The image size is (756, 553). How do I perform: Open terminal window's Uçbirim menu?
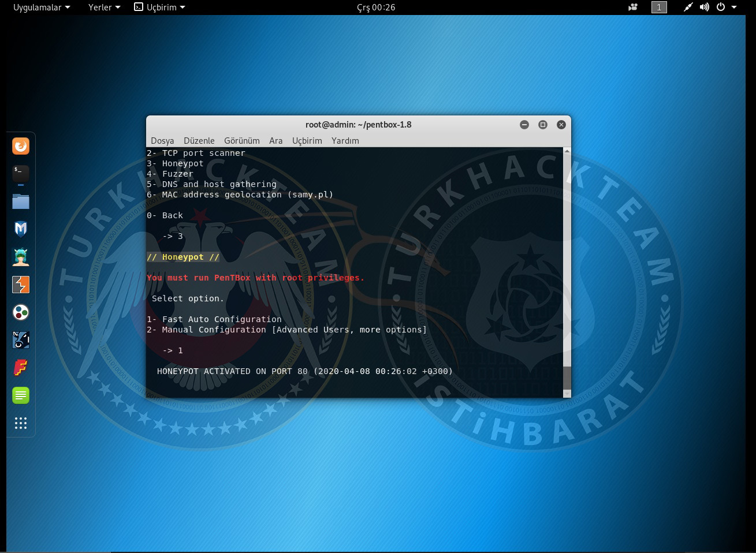click(307, 141)
